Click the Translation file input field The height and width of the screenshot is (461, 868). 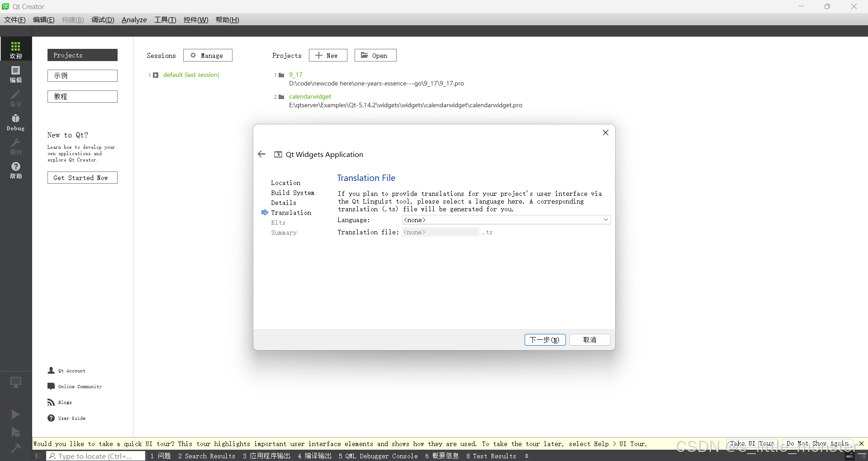pyautogui.click(x=441, y=232)
